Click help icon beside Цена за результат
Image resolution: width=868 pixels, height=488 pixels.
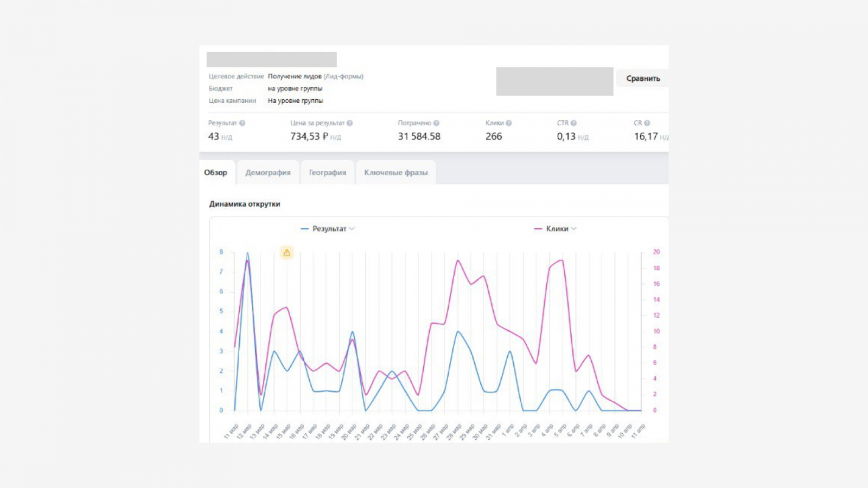point(349,123)
